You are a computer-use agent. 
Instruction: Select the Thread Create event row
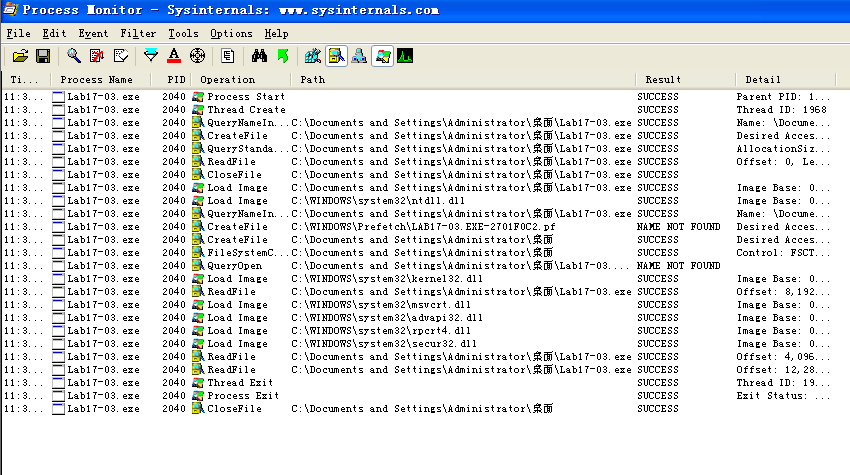(420, 110)
